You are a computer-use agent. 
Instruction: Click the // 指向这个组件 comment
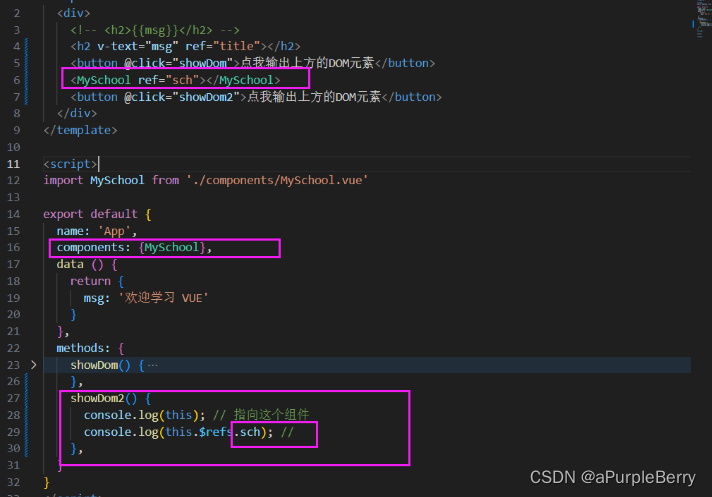click(x=261, y=415)
